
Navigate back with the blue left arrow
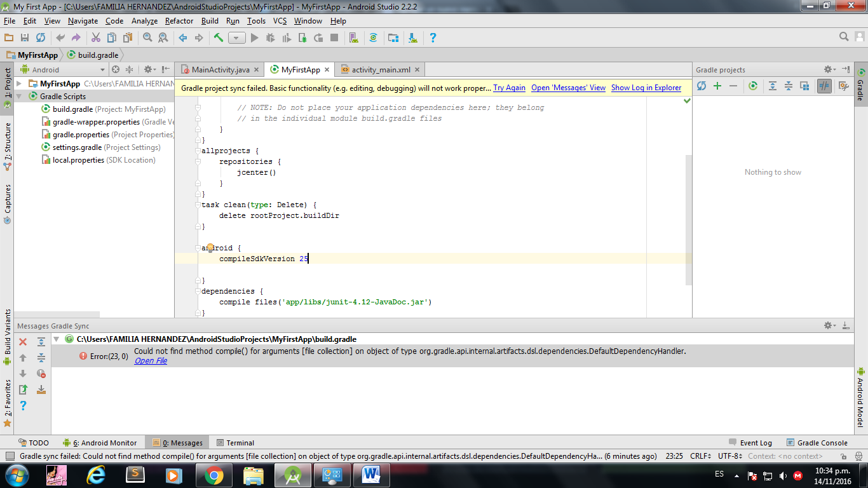click(183, 38)
